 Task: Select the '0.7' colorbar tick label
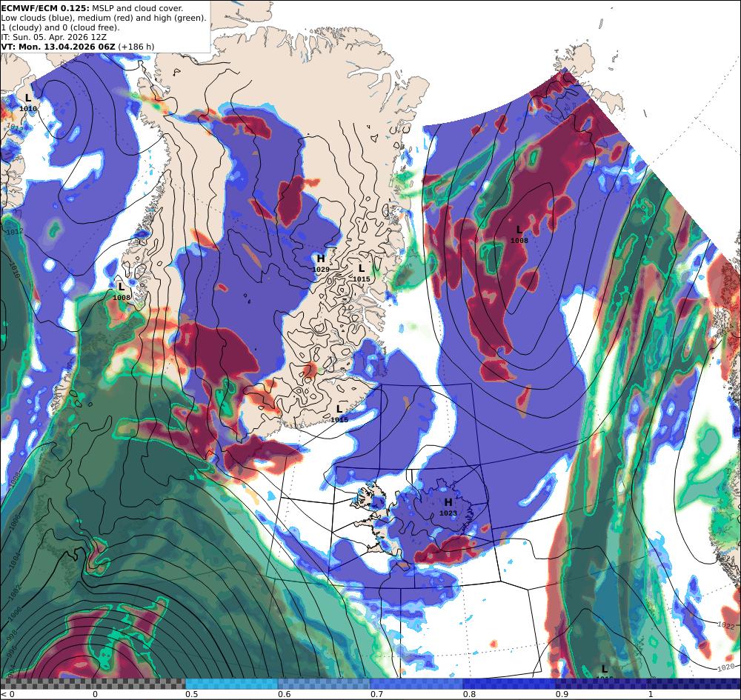click(376, 694)
